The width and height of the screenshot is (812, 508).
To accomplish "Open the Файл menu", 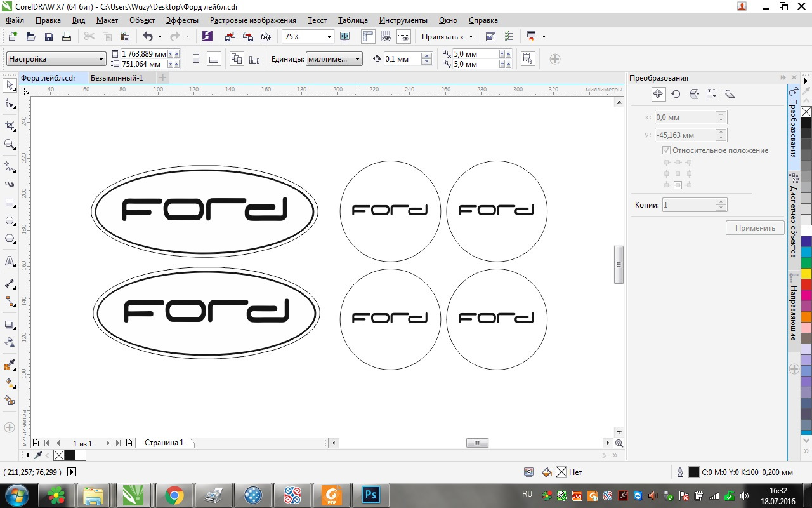I will 15,20.
